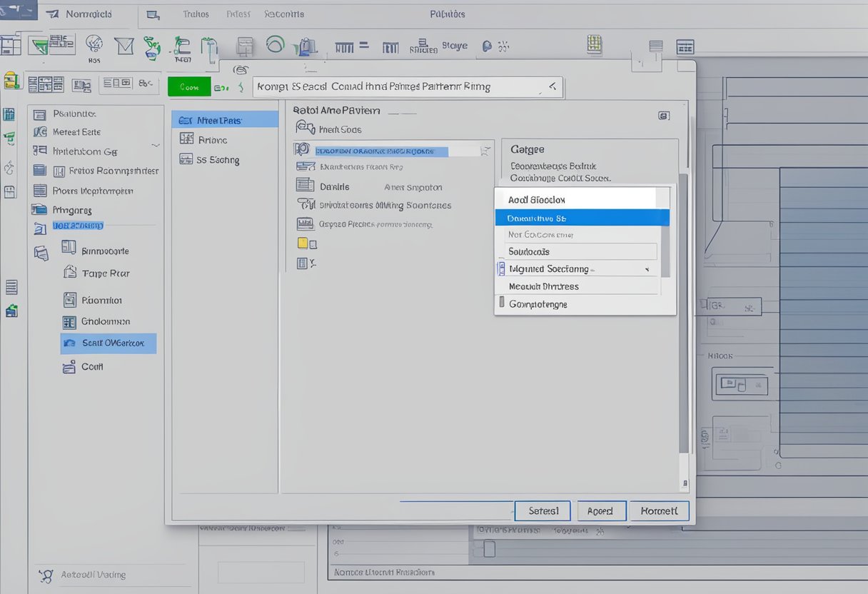The width and height of the screenshot is (868, 594).
Task: Open submenu arrow on 'Migınted Soecfanng' row
Action: [x=647, y=269]
